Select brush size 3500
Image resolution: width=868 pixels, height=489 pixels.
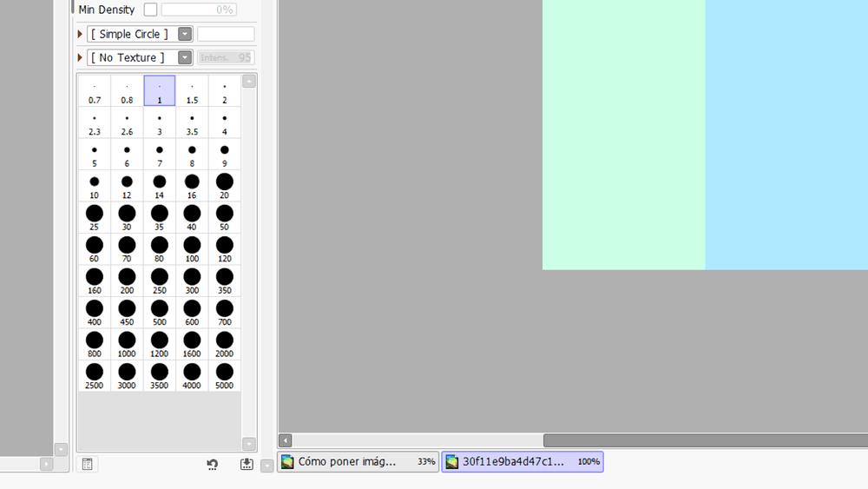point(160,376)
